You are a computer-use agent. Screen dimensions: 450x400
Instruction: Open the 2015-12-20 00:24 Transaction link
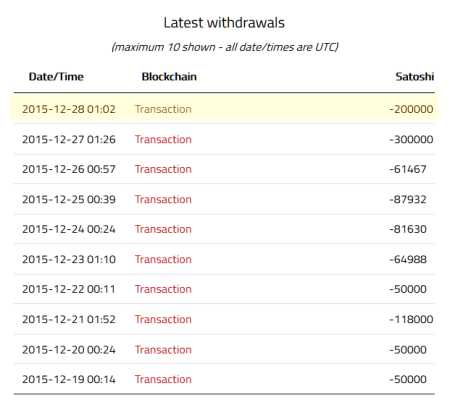click(x=163, y=350)
